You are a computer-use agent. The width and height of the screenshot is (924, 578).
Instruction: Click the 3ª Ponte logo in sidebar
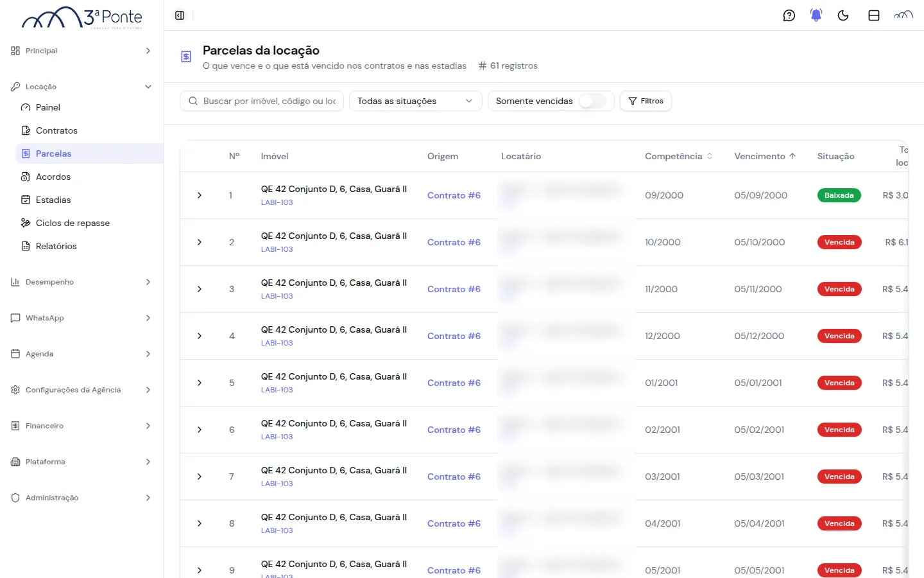click(82, 18)
